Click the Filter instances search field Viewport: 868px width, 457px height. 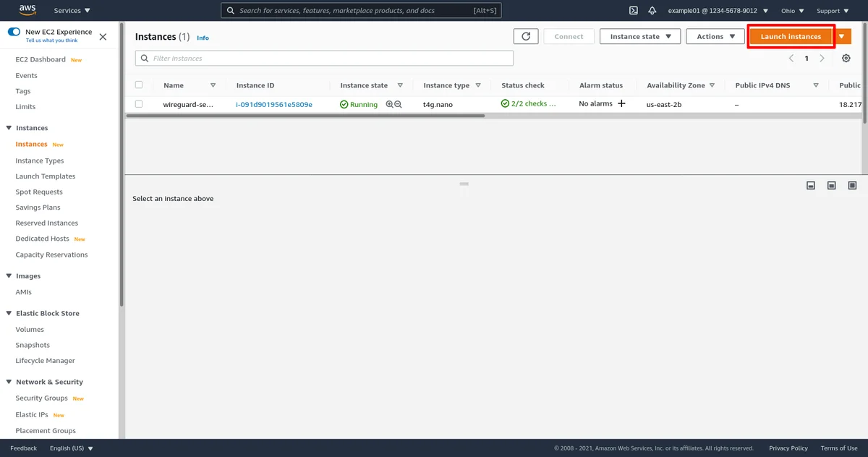coord(324,59)
